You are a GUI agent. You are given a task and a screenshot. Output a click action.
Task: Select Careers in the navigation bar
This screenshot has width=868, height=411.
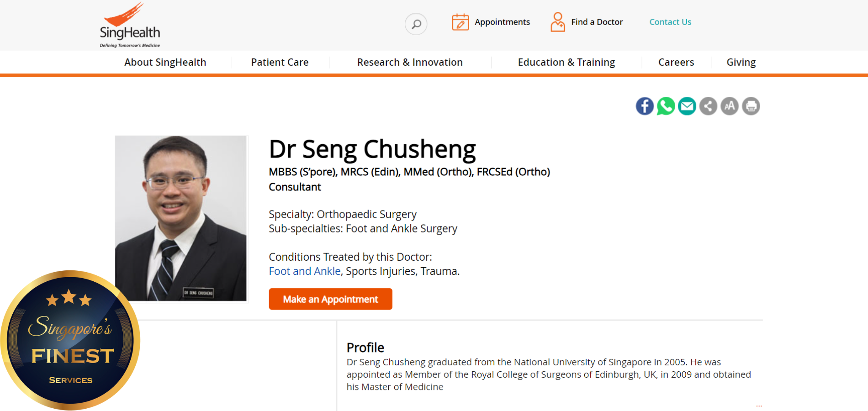tap(676, 62)
